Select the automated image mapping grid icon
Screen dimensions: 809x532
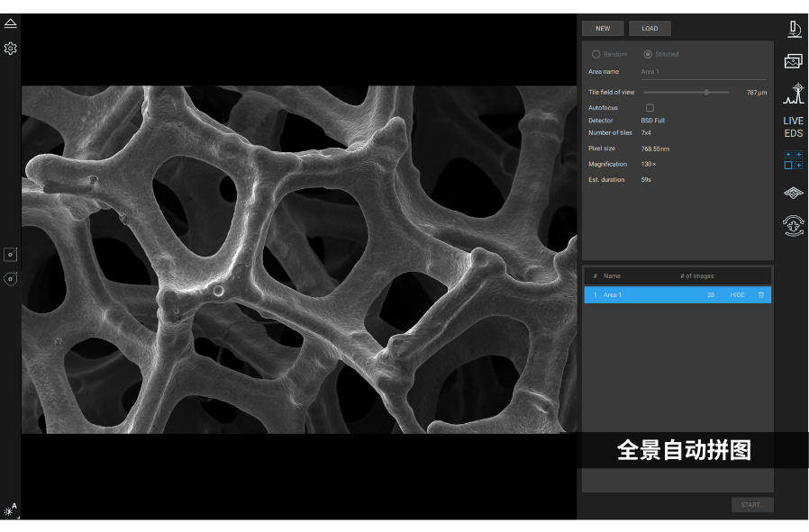coord(794,159)
